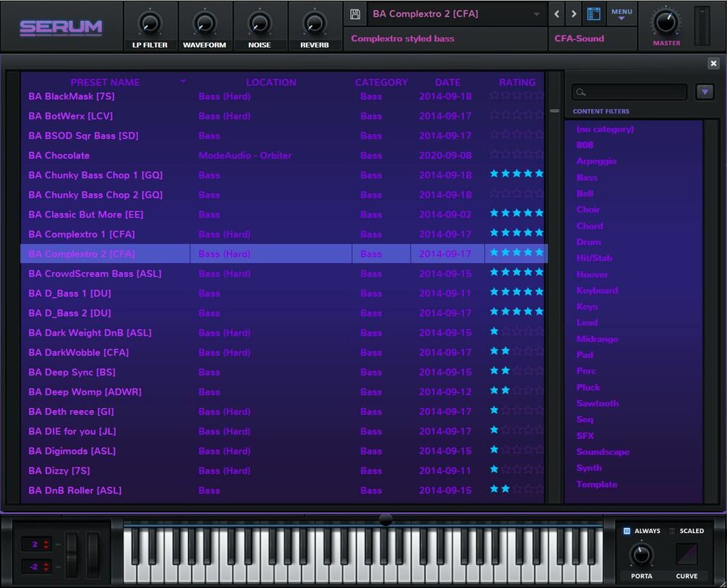The height and width of the screenshot is (588, 727).
Task: Sort by CATEGORY column header
Action: [x=381, y=82]
